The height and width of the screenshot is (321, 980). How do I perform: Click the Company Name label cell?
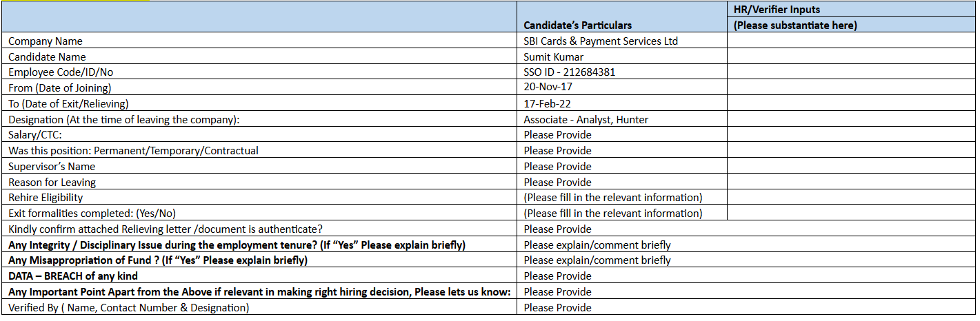click(46, 41)
